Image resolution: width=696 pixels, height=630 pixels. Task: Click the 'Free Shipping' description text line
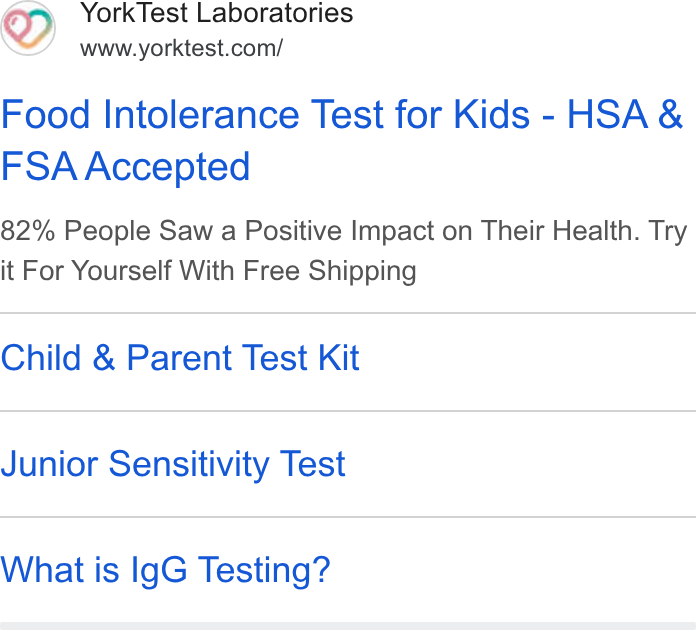[x=208, y=270]
